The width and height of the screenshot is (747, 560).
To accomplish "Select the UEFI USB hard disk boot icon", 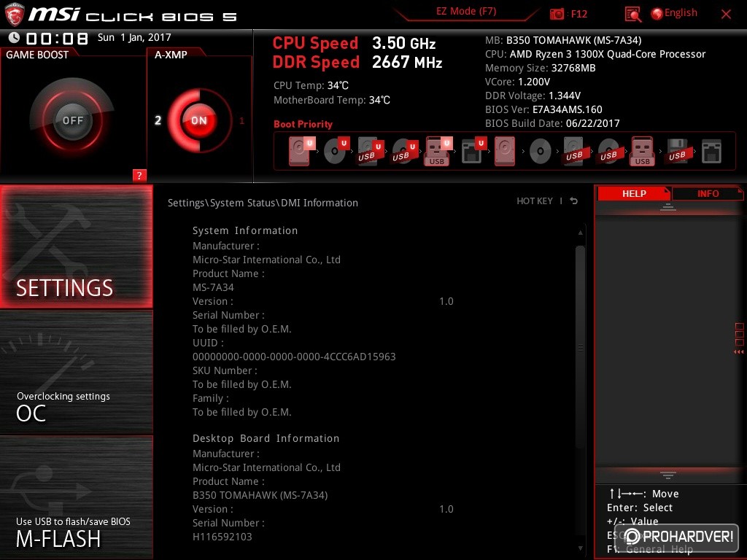I will tap(371, 152).
